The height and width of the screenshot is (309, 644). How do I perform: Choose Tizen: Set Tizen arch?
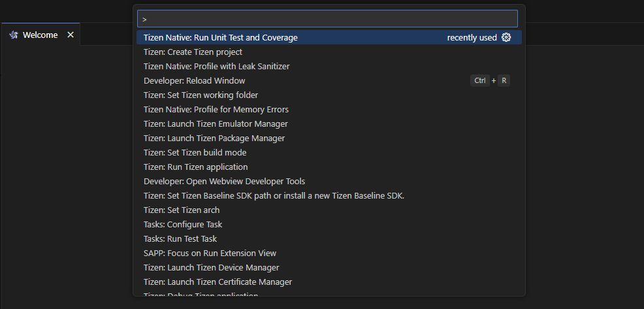pyautogui.click(x=182, y=210)
